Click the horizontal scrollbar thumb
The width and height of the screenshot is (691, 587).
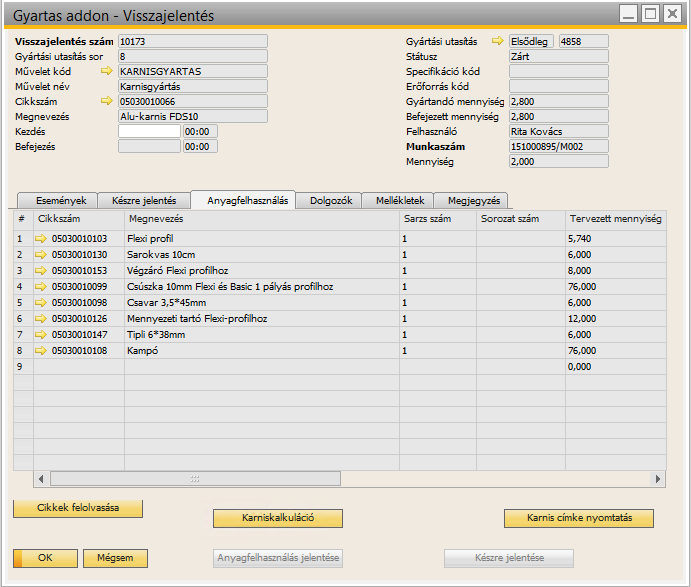tap(195, 479)
